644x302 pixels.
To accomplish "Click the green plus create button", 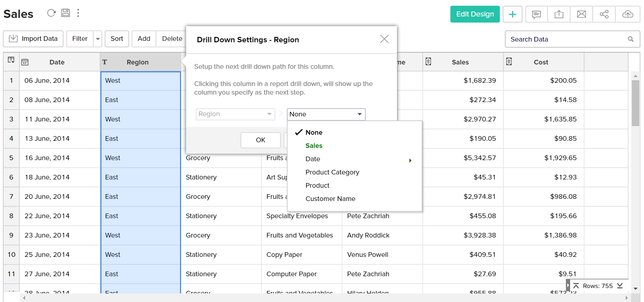I will coord(512,14).
